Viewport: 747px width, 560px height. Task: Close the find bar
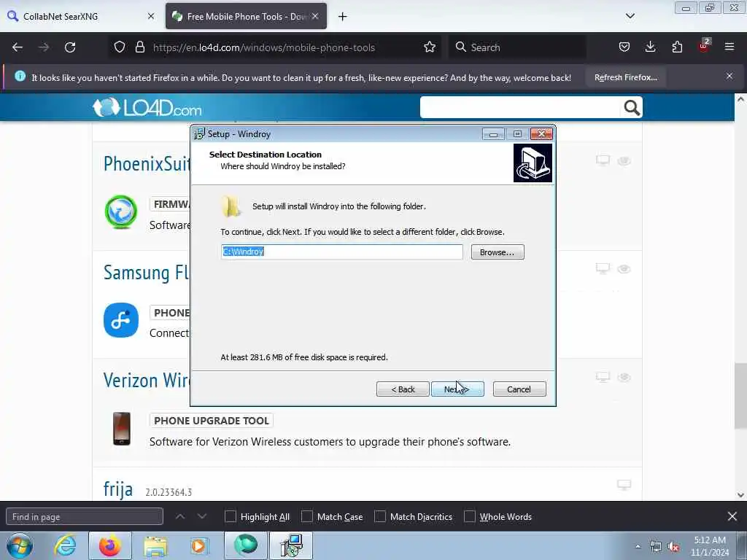(732, 516)
